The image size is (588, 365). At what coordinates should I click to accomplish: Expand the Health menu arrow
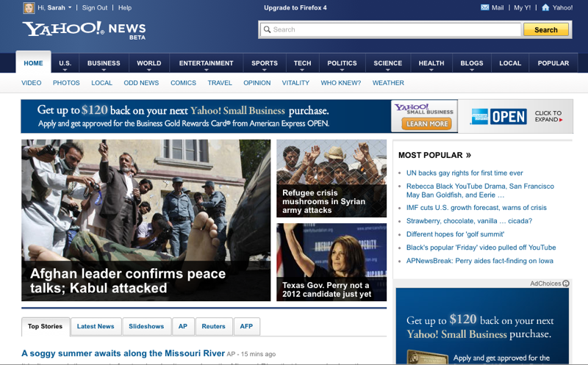[431, 70]
